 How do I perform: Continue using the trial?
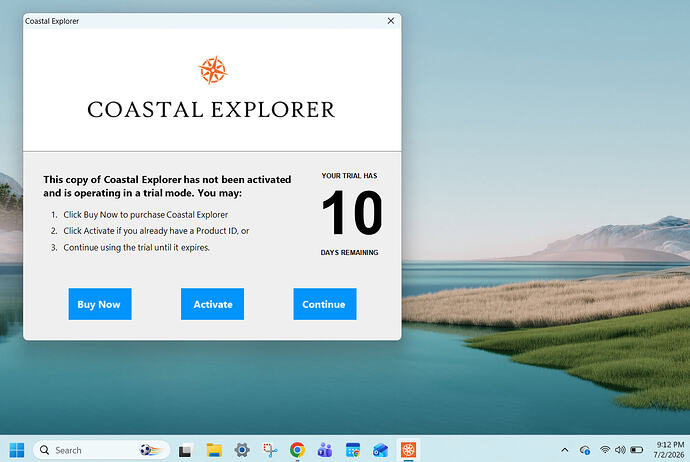click(325, 304)
